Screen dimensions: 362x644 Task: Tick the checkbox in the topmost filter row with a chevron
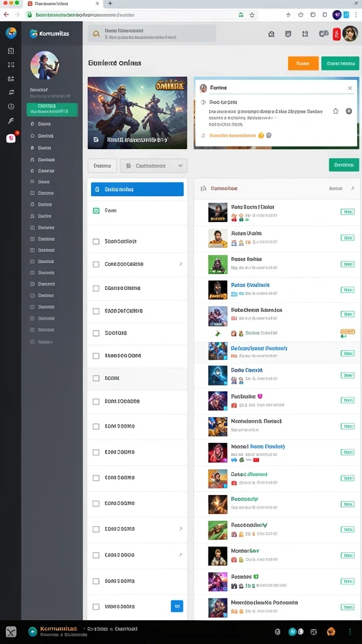(x=96, y=265)
